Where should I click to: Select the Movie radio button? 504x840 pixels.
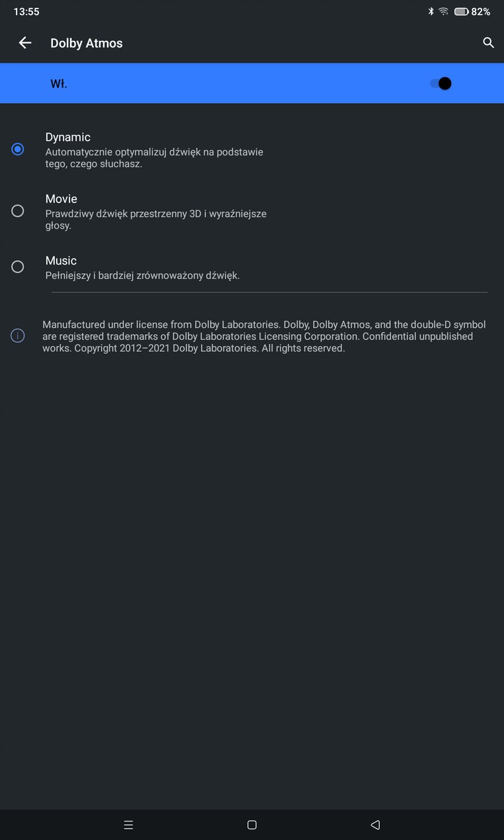[x=18, y=210]
